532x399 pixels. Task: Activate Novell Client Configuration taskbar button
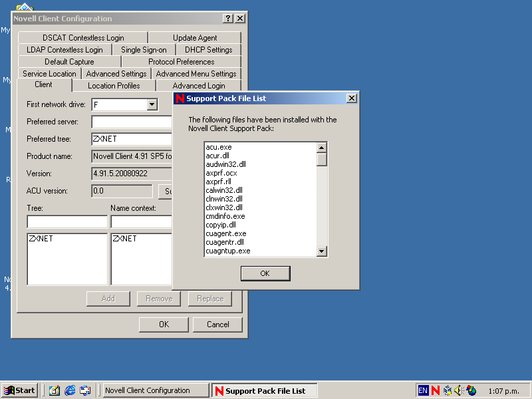point(156,390)
